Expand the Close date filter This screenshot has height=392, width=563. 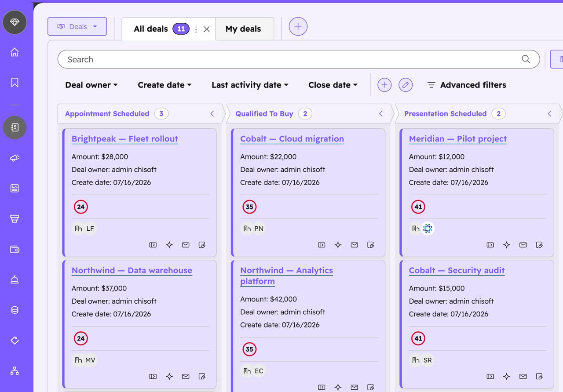pos(333,85)
